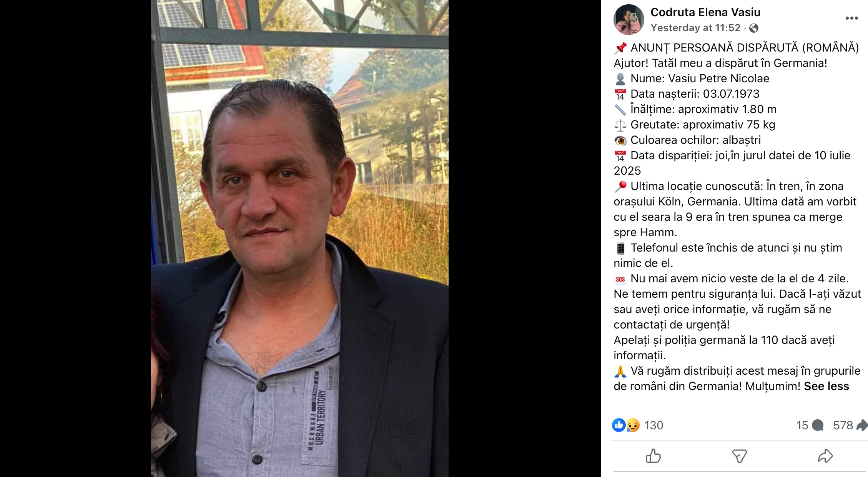This screenshot has height=477, width=868.
Task: Open the Codruta Elena Vasiu profile name link
Action: 705,12
